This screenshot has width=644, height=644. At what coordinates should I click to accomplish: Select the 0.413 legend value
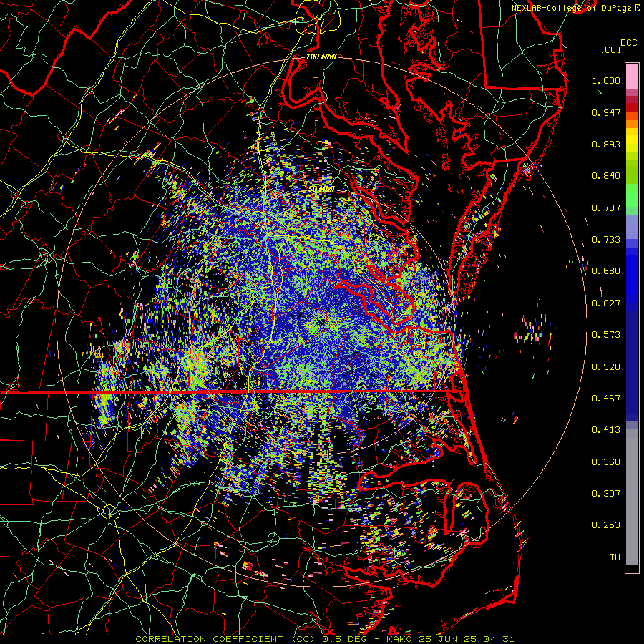pos(606,430)
